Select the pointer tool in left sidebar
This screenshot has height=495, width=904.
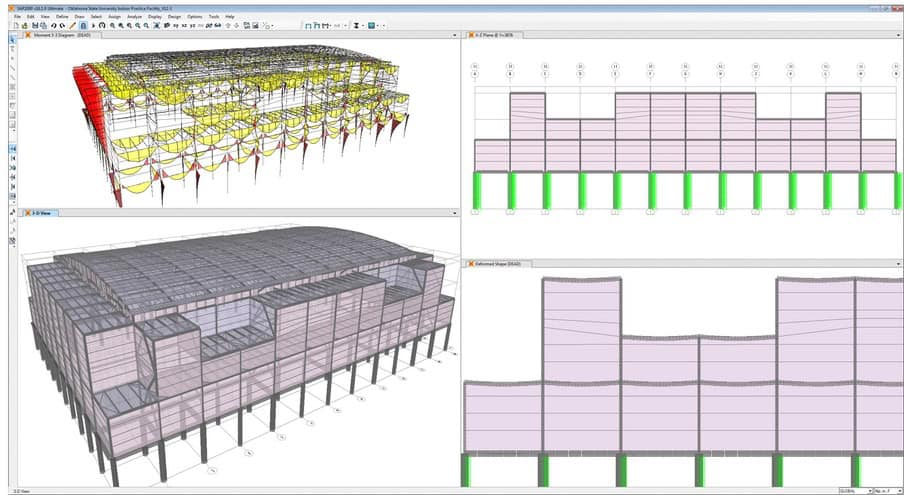[x=12, y=39]
